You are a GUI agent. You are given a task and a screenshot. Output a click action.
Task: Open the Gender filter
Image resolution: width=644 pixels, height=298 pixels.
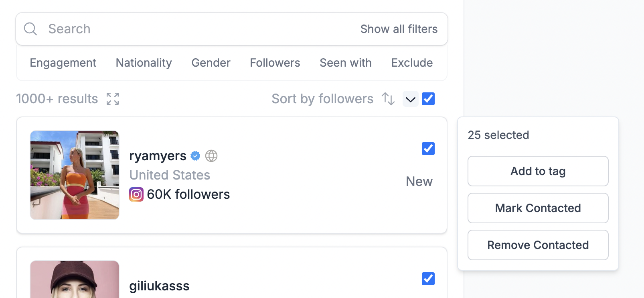click(x=211, y=63)
